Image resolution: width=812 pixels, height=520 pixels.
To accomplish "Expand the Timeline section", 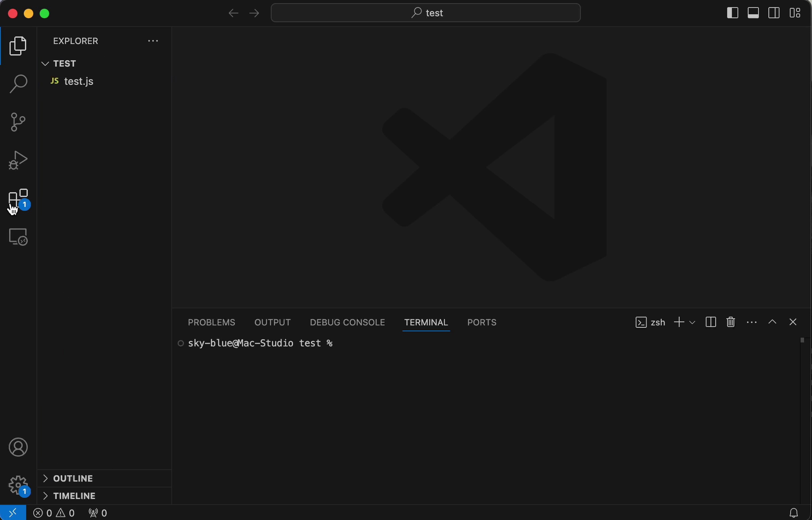I will pyautogui.click(x=104, y=496).
